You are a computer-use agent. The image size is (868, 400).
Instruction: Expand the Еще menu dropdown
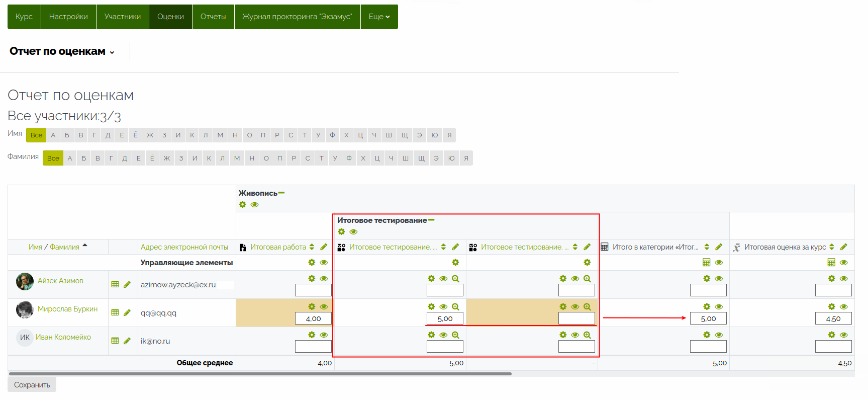379,17
